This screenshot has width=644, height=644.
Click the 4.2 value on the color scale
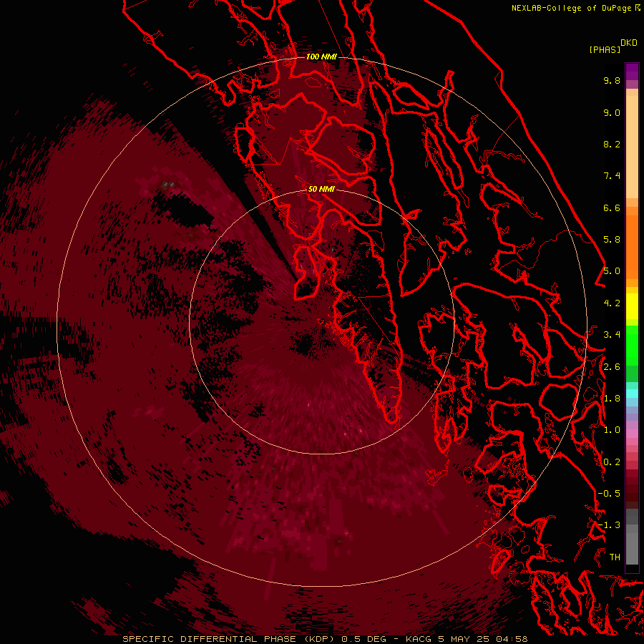pyautogui.click(x=612, y=303)
